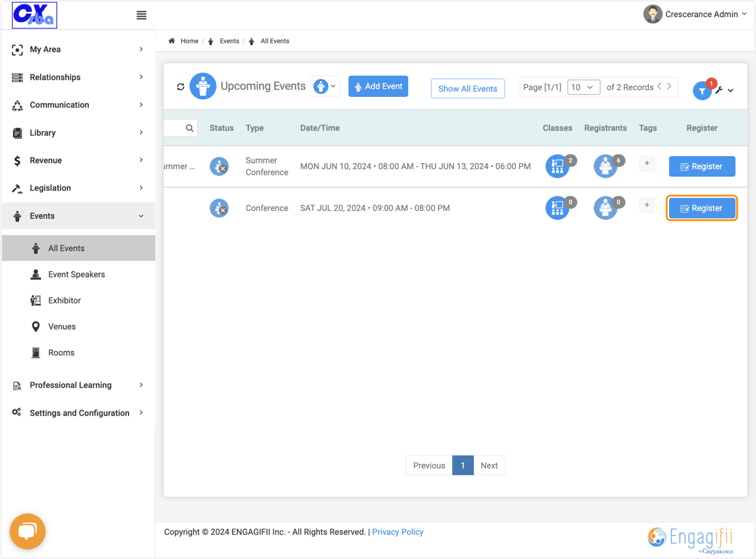
Task: Click the refresh icon beside Upcoming Events
Action: pos(181,87)
